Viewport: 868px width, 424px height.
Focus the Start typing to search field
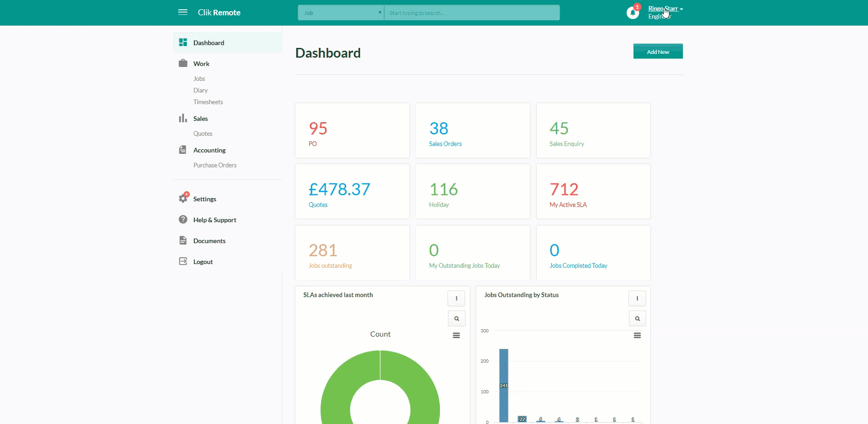(x=472, y=13)
